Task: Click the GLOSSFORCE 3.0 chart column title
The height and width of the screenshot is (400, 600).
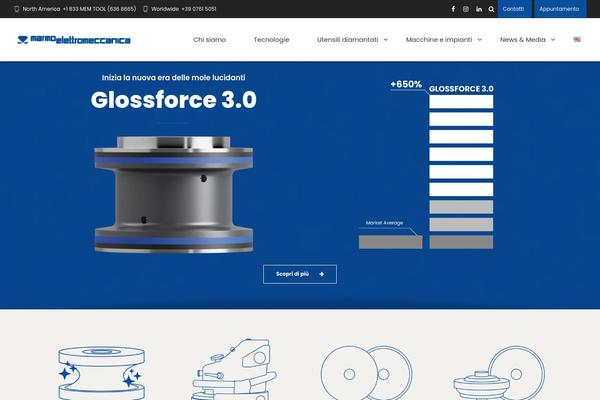Action: 461,89
